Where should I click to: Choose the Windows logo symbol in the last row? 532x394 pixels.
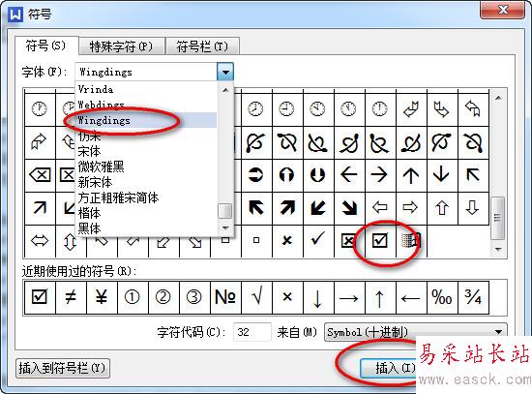(410, 240)
